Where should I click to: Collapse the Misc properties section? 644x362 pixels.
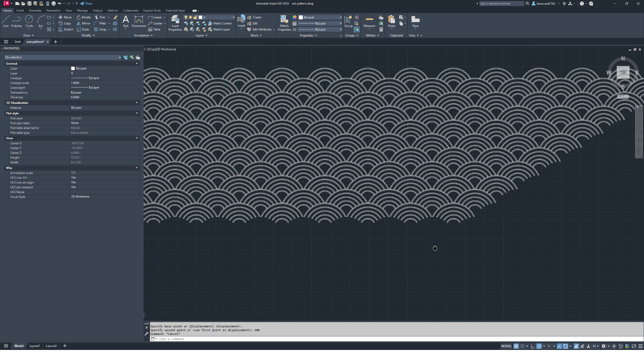[x=137, y=168]
